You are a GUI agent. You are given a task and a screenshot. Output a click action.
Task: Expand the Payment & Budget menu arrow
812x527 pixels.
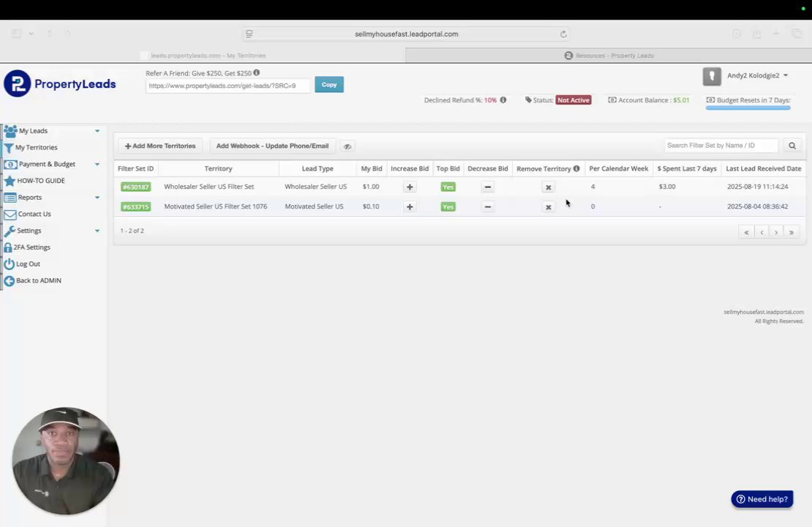tap(97, 164)
